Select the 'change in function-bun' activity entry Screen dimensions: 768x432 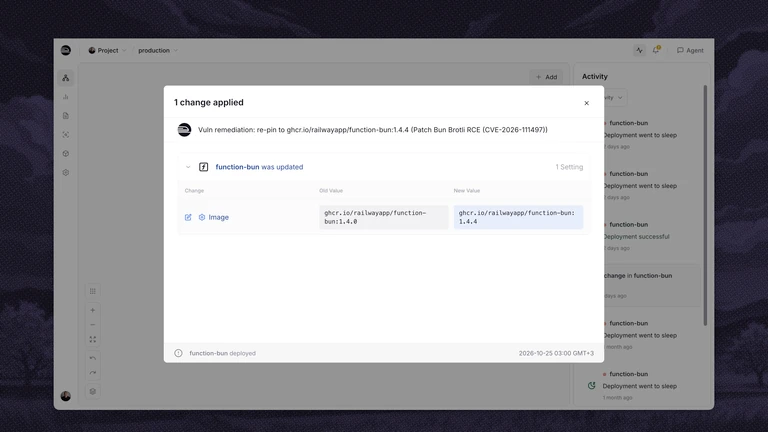click(651, 285)
